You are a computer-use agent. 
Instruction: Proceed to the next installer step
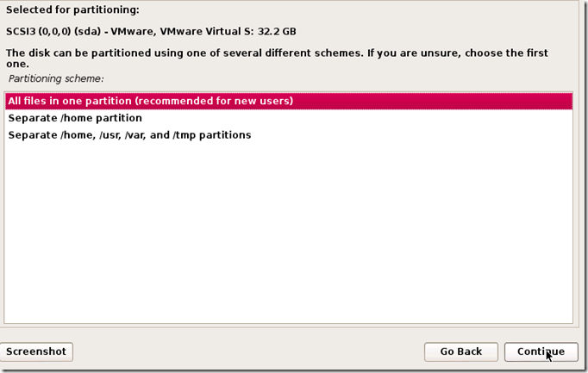[541, 351]
